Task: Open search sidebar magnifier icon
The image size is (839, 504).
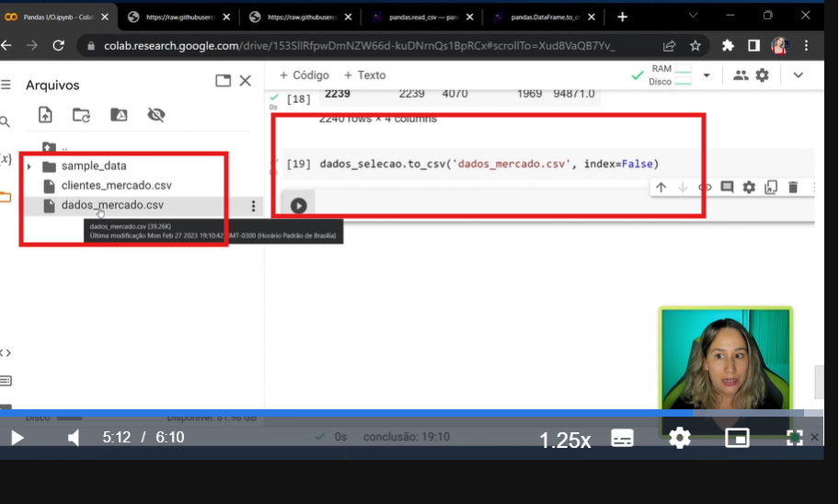Action: tap(5, 122)
